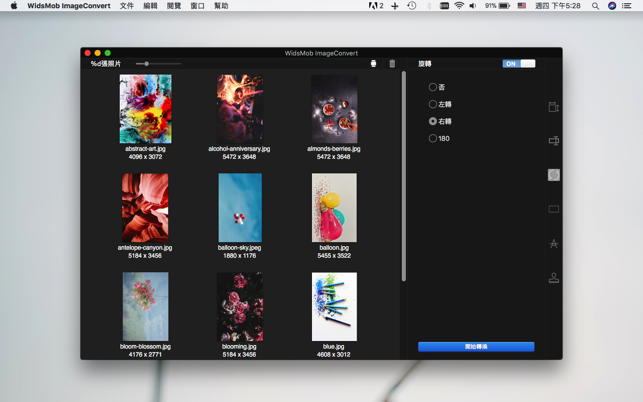Select the antelope-canyon.jpg thumbnail
The image size is (643, 402).
click(145, 208)
